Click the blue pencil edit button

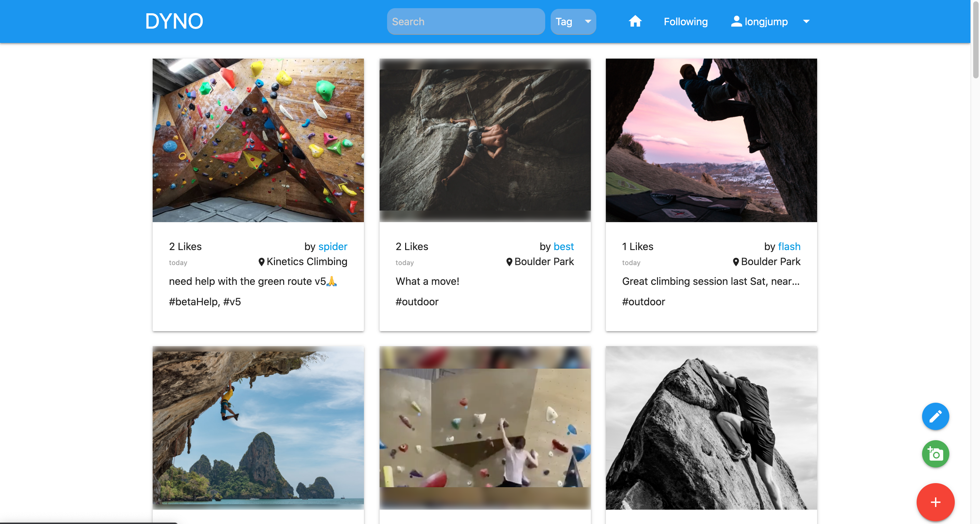click(x=935, y=416)
